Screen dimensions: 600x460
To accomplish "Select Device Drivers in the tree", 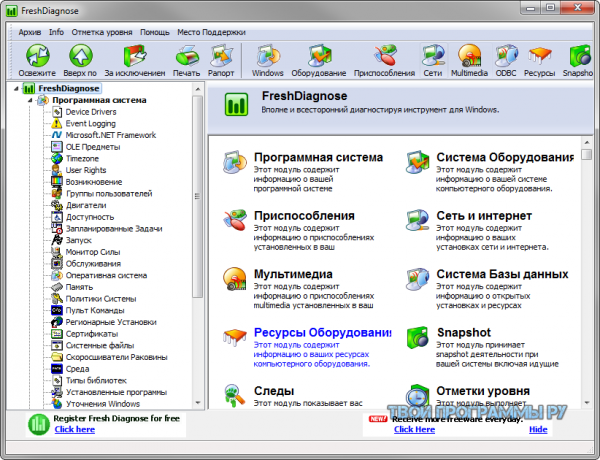I will [91, 112].
